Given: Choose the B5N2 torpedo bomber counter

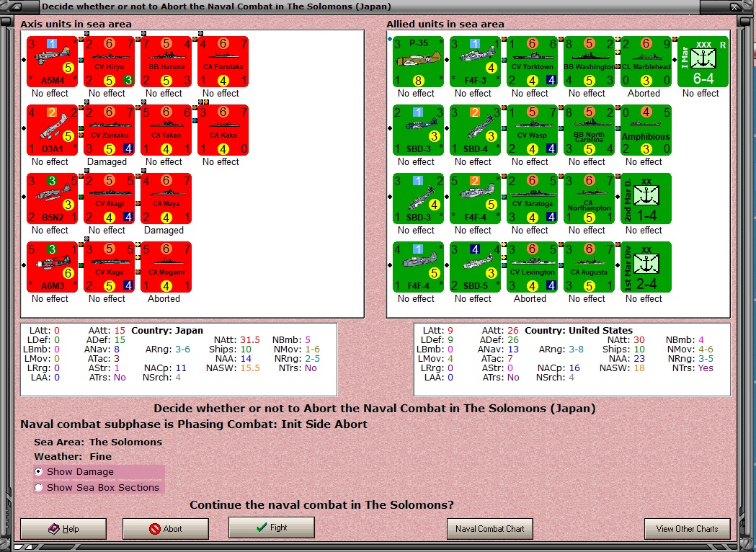Looking at the screenshot, I should [x=52, y=199].
